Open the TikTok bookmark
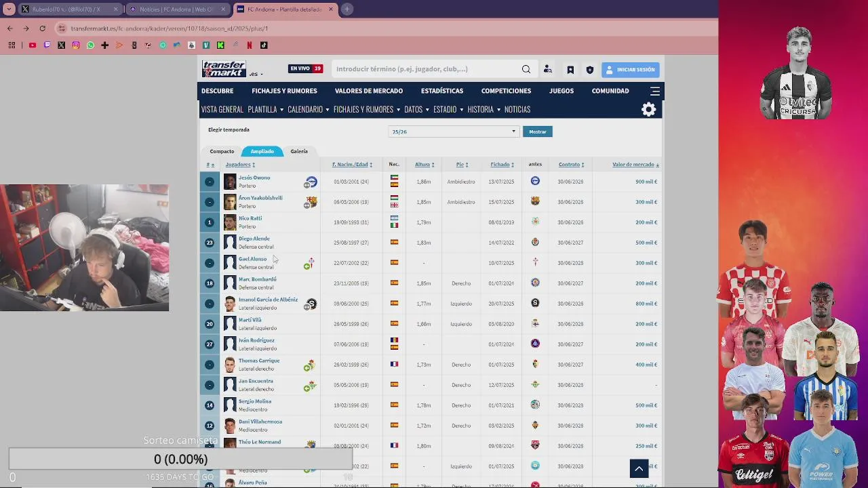This screenshot has width=868, height=488. [x=264, y=45]
